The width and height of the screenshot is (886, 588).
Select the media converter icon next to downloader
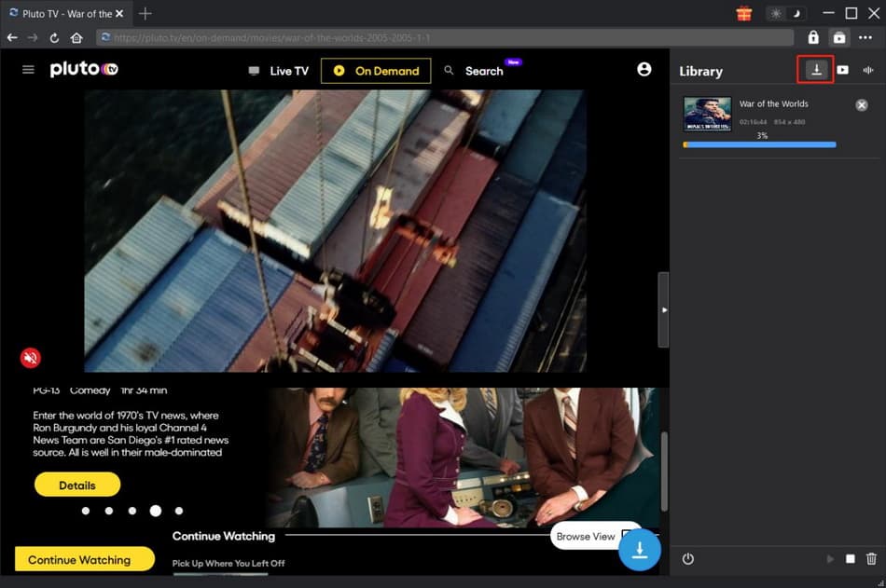click(x=842, y=70)
